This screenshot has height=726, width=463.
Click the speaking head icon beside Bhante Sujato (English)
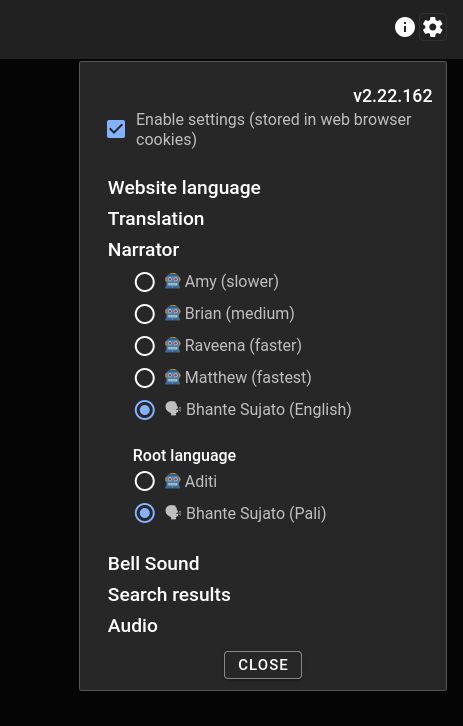(x=173, y=409)
